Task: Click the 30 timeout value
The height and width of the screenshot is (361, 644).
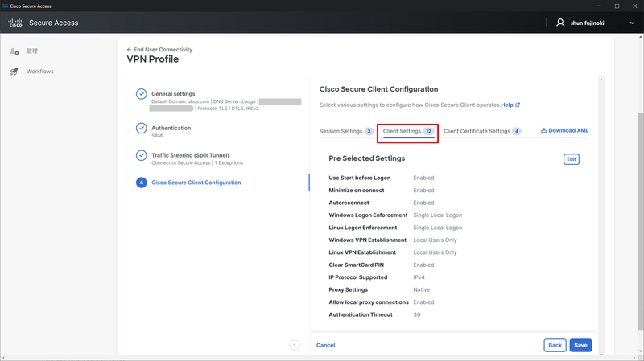Action: [416, 314]
